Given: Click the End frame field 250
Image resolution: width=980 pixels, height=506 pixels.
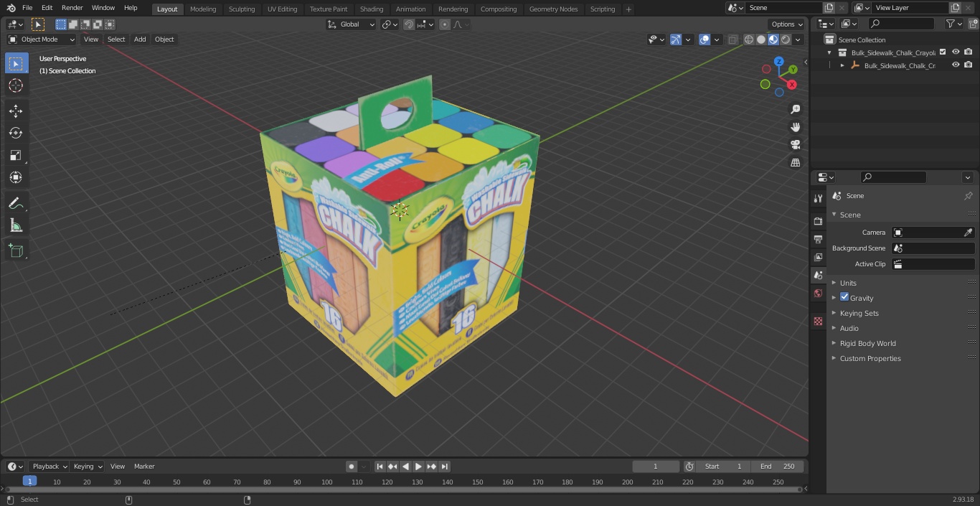Looking at the screenshot, I should (778, 467).
